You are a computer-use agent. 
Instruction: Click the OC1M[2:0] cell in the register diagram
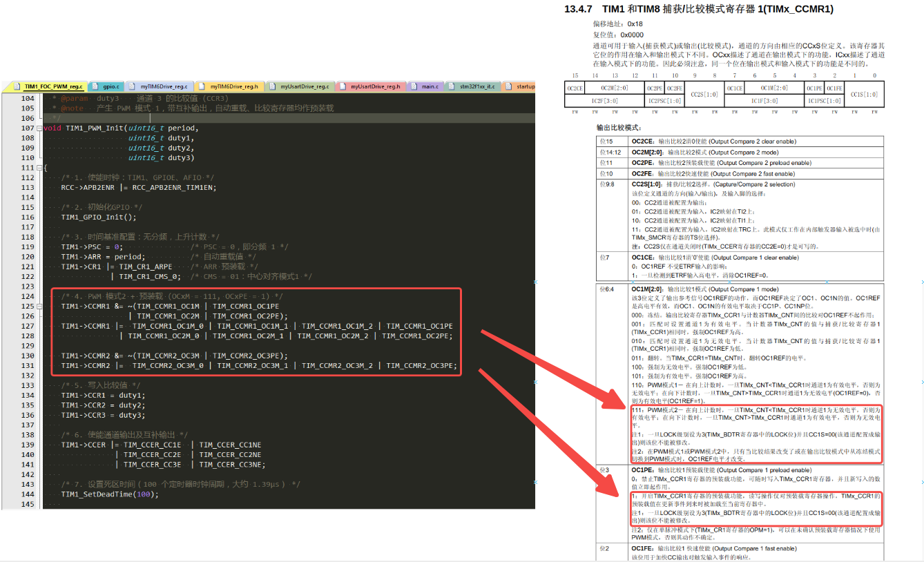pyautogui.click(x=775, y=88)
